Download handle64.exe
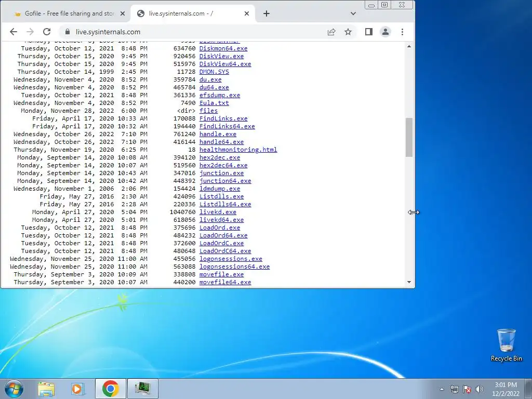Viewport: 532px width, 399px height. click(221, 142)
